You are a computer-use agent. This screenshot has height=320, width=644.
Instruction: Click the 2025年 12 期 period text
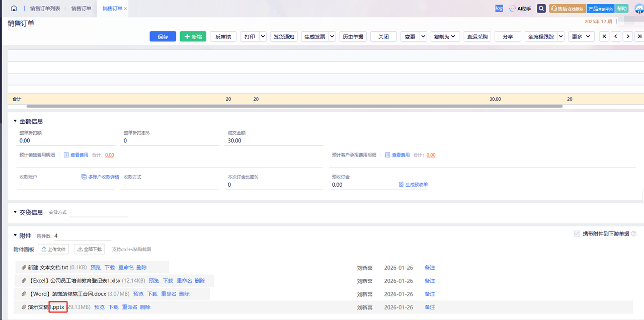click(x=598, y=22)
